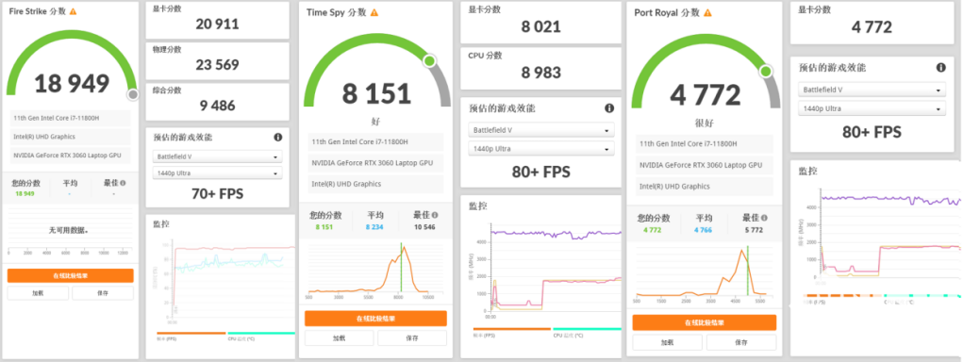Screen dimensions: 980x362
Task: Click the Time Spy score warning icon
Action: point(374,12)
